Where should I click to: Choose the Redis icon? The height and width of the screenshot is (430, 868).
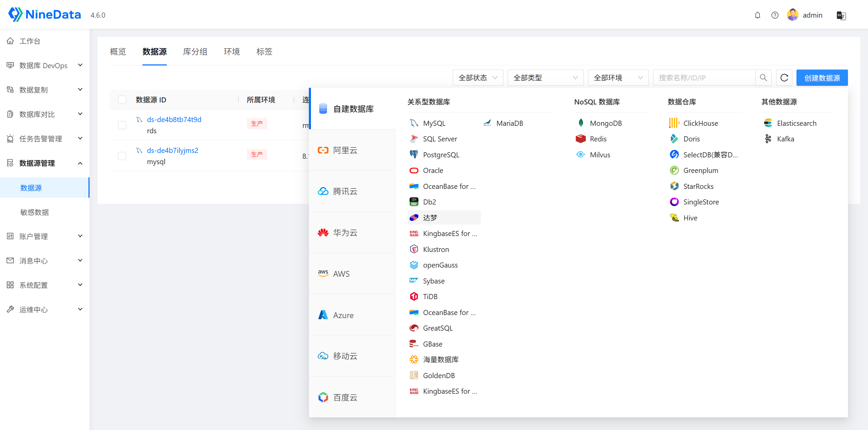tap(581, 139)
